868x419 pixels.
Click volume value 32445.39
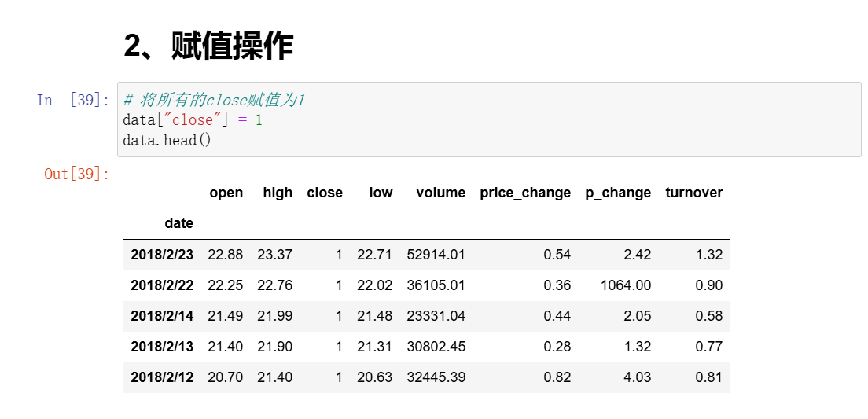[436, 377]
